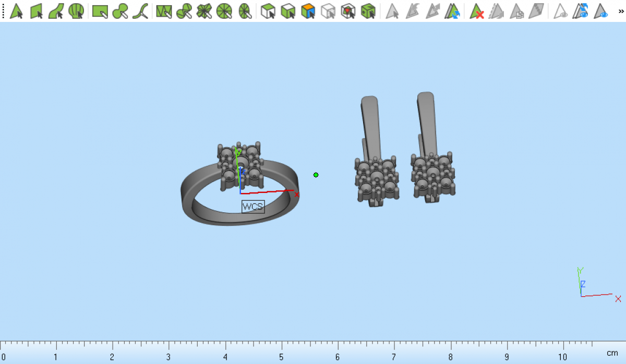
Task: Click the gray triangle with dashed edge
Action: pos(496,10)
